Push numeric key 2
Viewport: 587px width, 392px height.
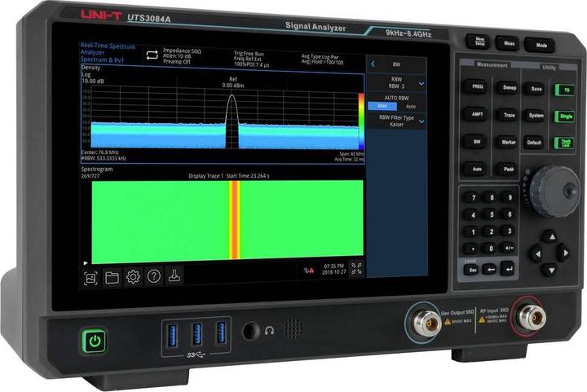[492, 231]
